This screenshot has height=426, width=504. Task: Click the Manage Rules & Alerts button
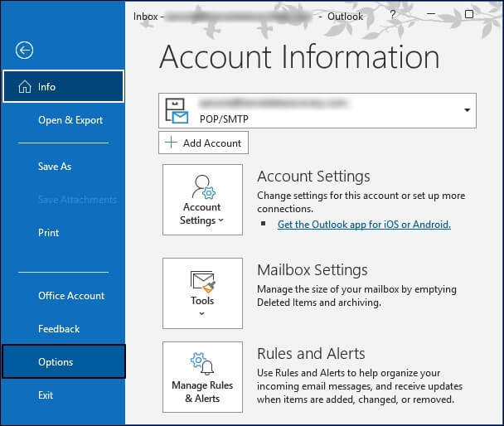pyautogui.click(x=202, y=377)
